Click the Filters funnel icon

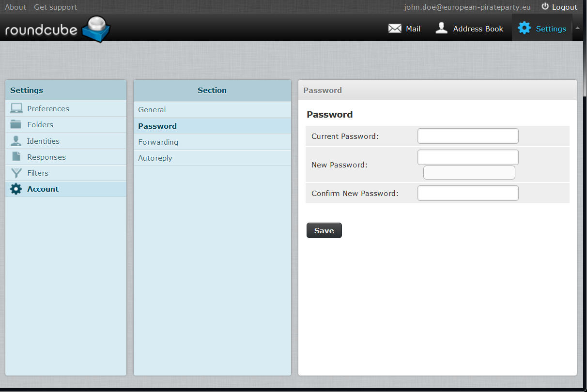point(16,173)
